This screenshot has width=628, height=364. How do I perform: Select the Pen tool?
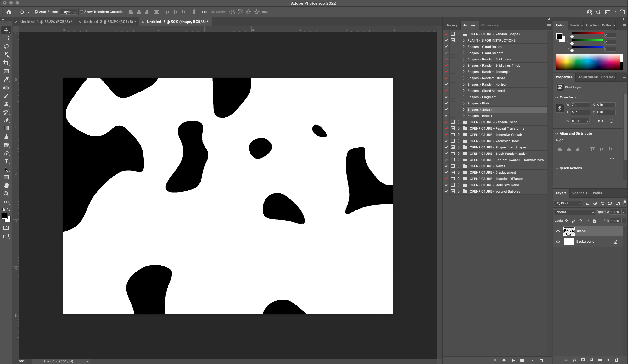tap(6, 153)
